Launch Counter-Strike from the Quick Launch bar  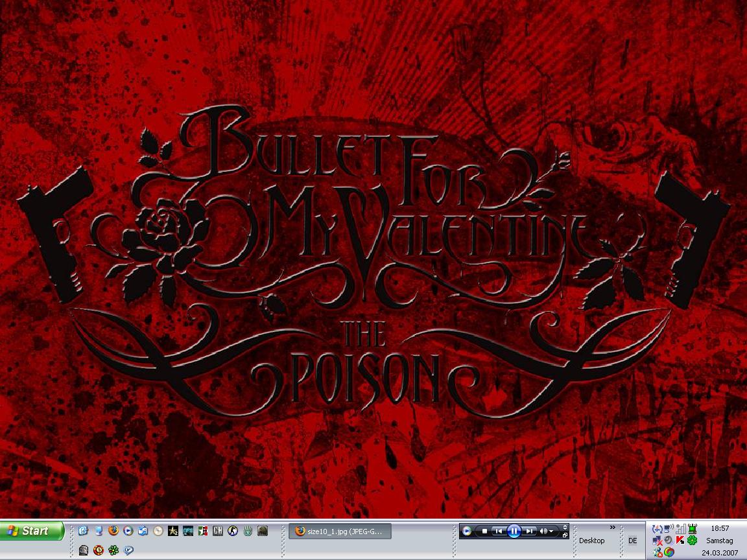point(233,531)
